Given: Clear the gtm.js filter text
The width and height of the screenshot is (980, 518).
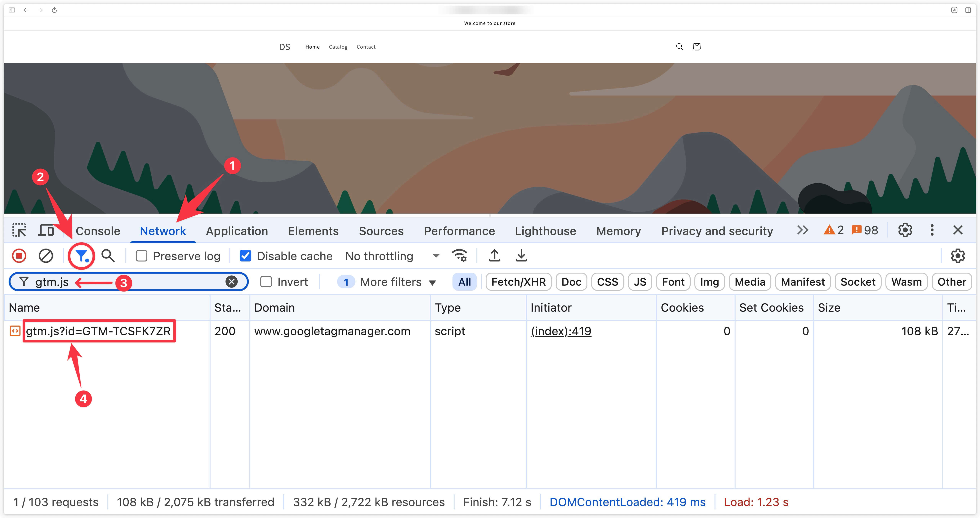Looking at the screenshot, I should tap(231, 282).
